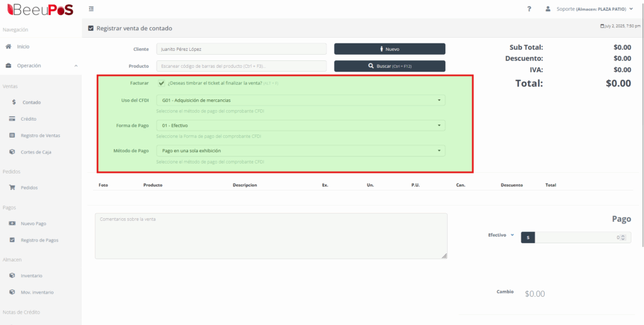Open the Inventario menu item
Screen dimensions: 644x325
tap(31, 276)
